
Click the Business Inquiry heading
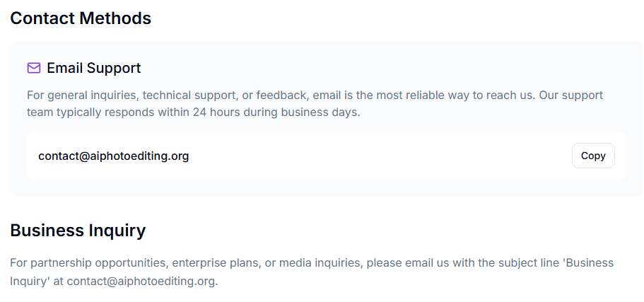click(78, 230)
